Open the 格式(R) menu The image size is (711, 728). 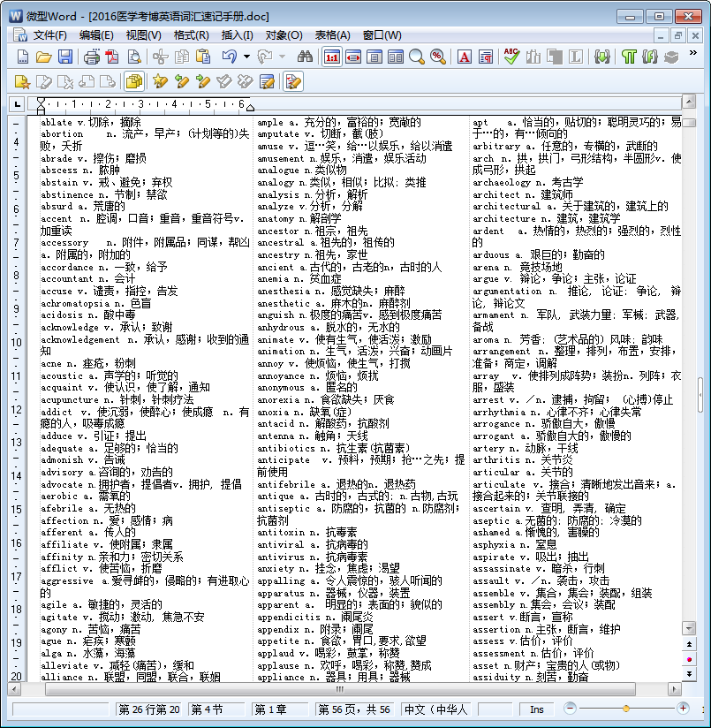click(191, 35)
